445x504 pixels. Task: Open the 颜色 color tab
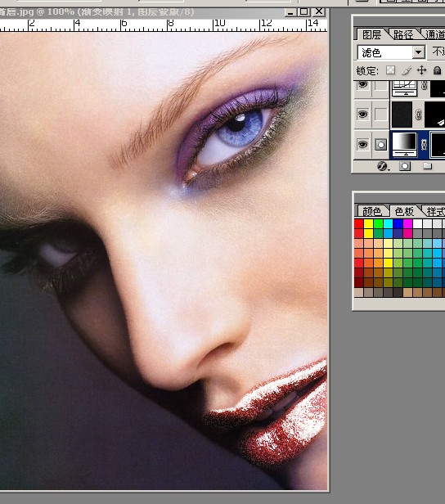pyautogui.click(x=371, y=211)
